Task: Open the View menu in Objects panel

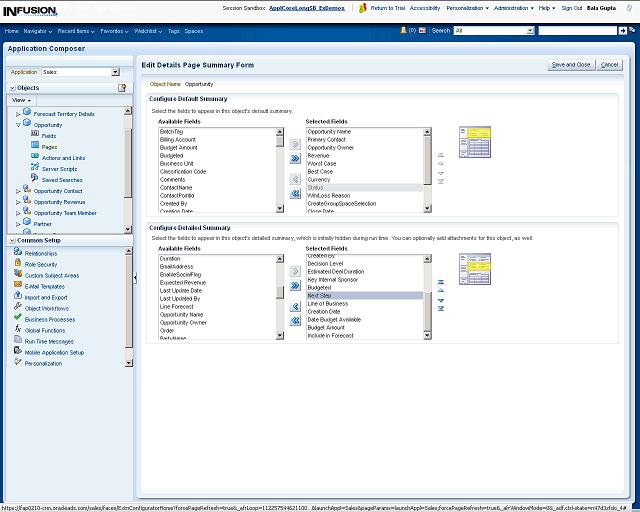Action: [x=22, y=100]
